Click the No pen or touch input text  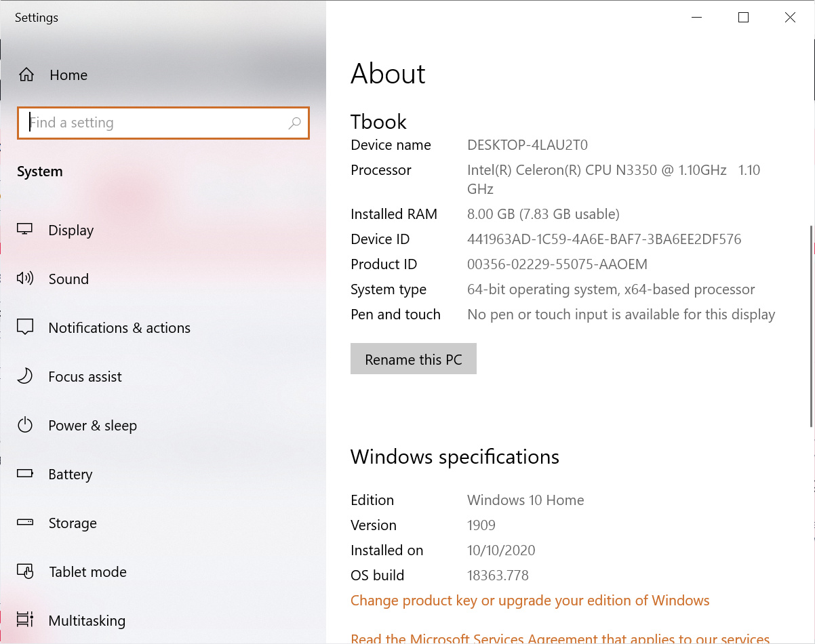(621, 315)
